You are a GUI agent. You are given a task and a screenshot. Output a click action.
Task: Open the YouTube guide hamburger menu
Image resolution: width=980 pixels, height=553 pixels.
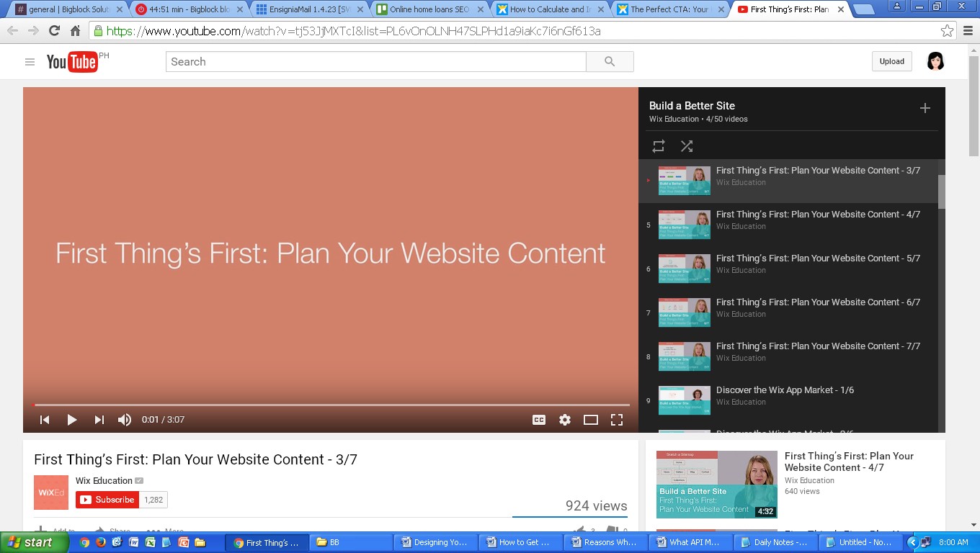coord(30,62)
